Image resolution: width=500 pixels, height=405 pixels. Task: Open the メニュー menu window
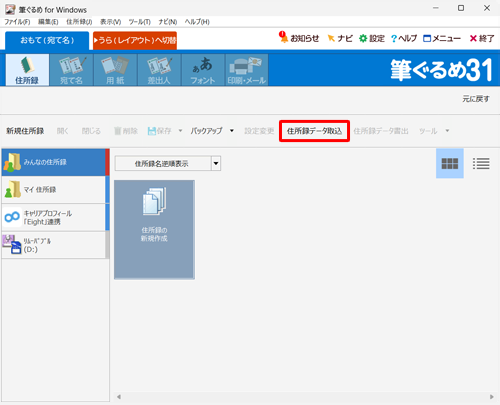pyautogui.click(x=442, y=38)
